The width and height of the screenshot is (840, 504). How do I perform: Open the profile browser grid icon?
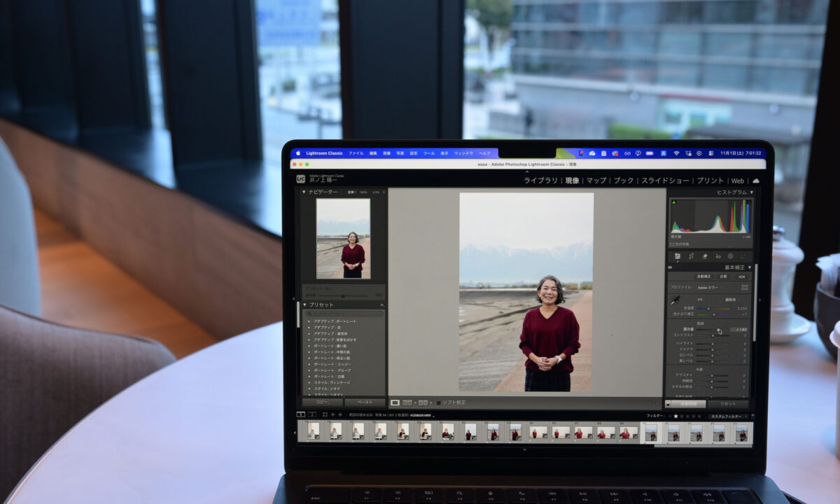745,287
